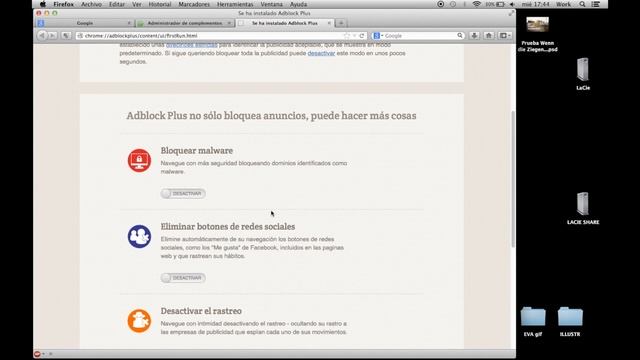
Task: Open the bookmarks menu toolbar dropdown
Action: pos(505,36)
